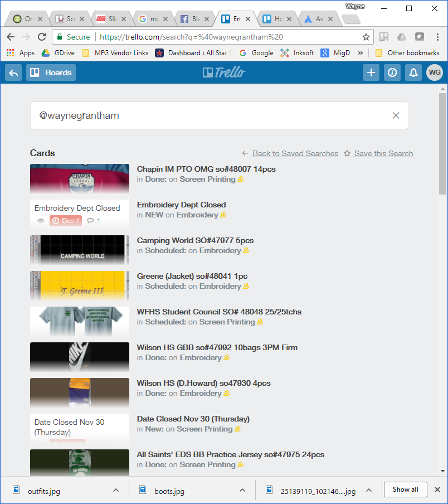Open the WG profile avatar menu
The height and width of the screenshot is (504, 448).
435,72
